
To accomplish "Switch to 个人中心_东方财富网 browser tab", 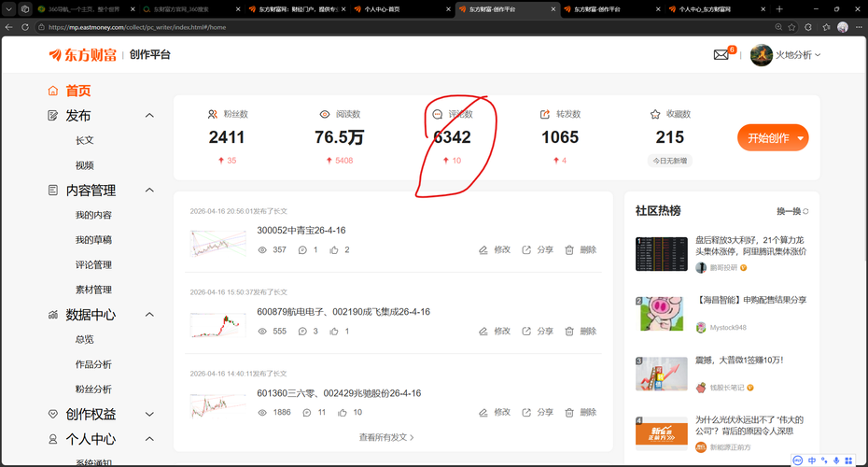I will [718, 8].
